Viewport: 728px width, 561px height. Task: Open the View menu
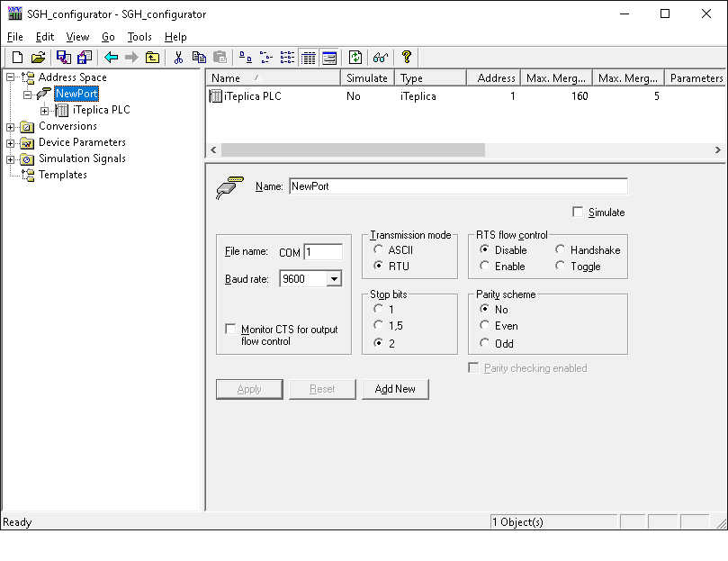(77, 37)
